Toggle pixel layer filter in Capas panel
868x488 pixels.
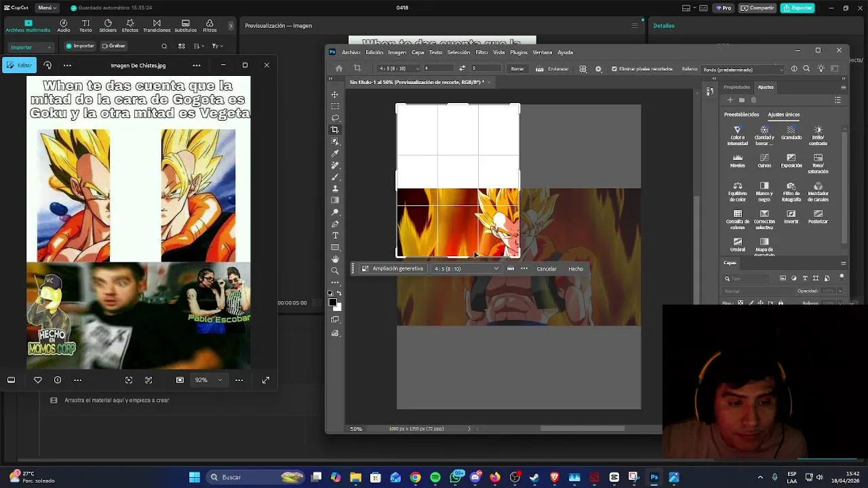click(x=783, y=278)
